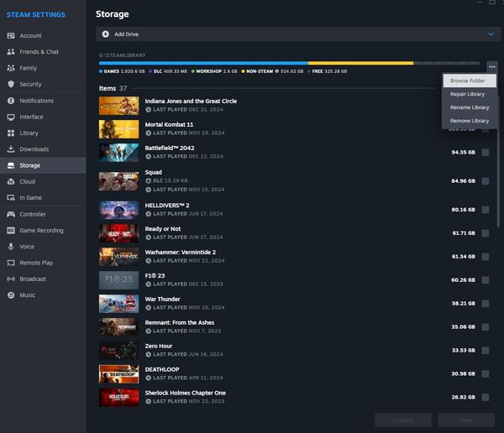Open the three-dots library options button
504x433 pixels.
pos(491,67)
